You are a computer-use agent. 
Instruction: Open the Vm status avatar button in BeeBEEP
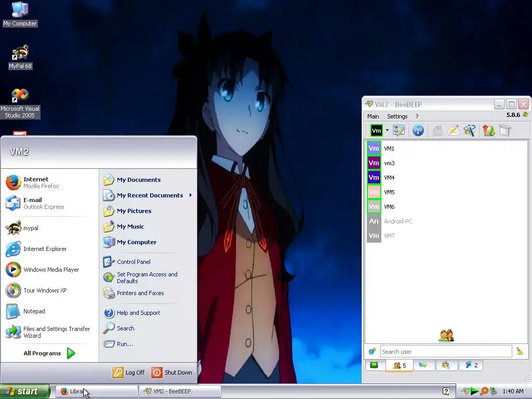pyautogui.click(x=376, y=130)
